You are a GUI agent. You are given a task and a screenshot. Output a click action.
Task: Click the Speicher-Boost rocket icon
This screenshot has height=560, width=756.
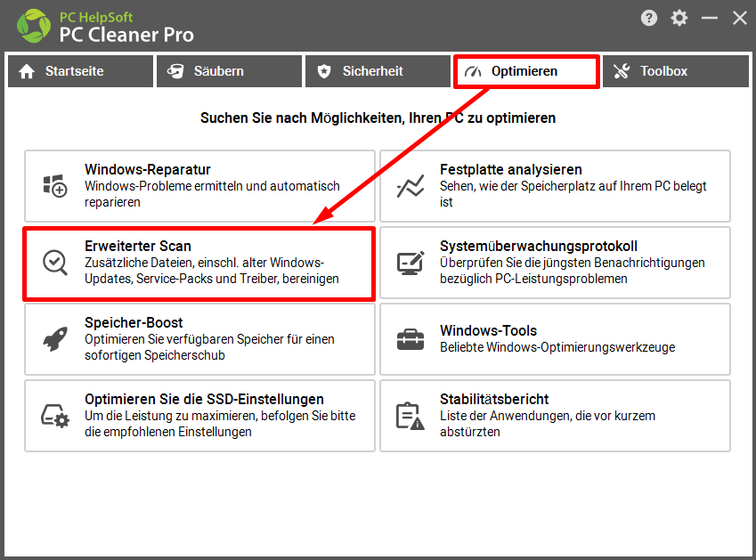(x=55, y=339)
